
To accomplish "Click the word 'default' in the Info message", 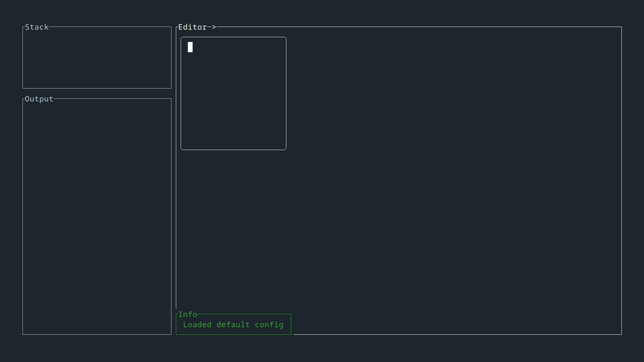I will (x=233, y=325).
